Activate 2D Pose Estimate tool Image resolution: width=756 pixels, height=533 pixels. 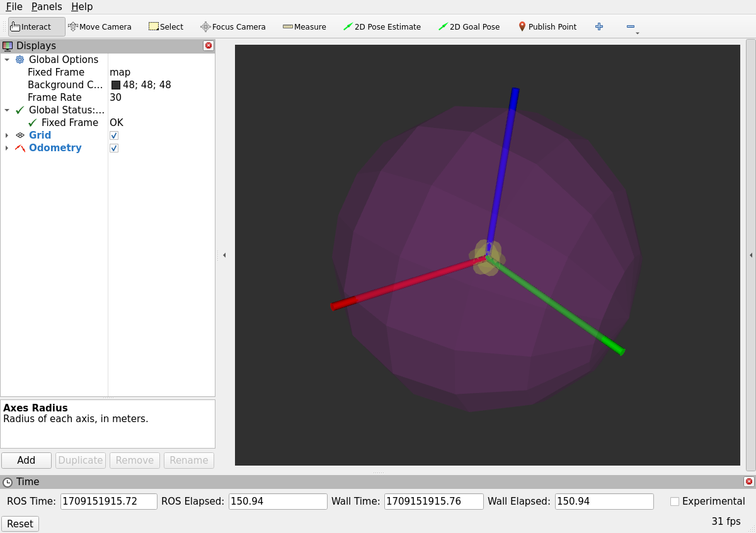click(x=382, y=26)
